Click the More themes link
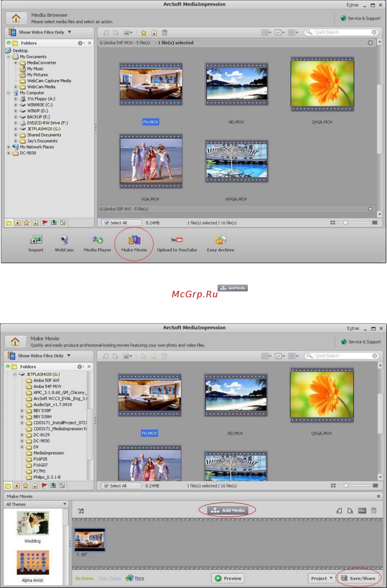387x588 pixels. (x=139, y=578)
